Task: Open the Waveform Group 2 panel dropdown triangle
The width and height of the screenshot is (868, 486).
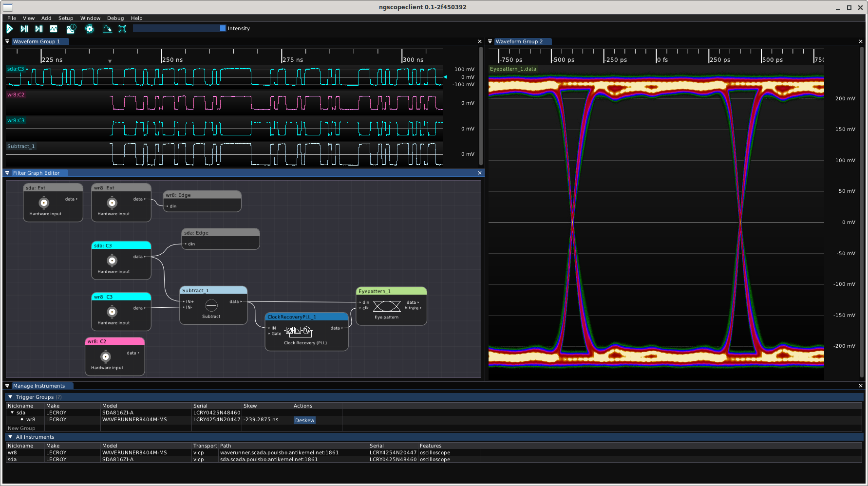Action: (491, 41)
